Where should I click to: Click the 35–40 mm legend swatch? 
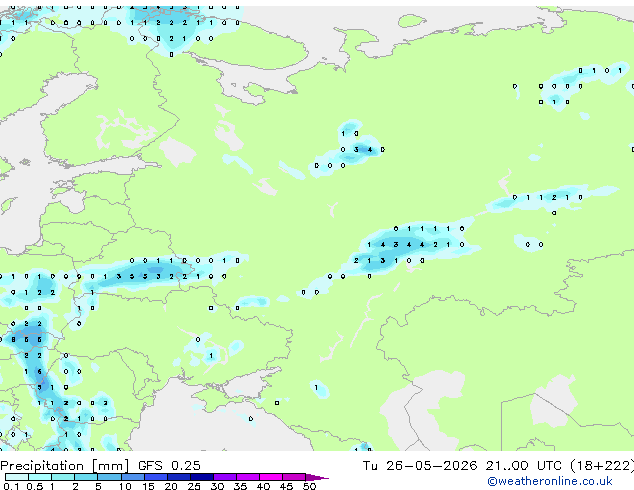247,477
